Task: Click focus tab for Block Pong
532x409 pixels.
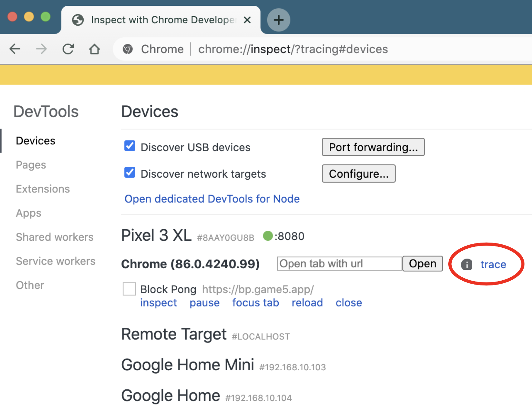Action: pos(255,302)
